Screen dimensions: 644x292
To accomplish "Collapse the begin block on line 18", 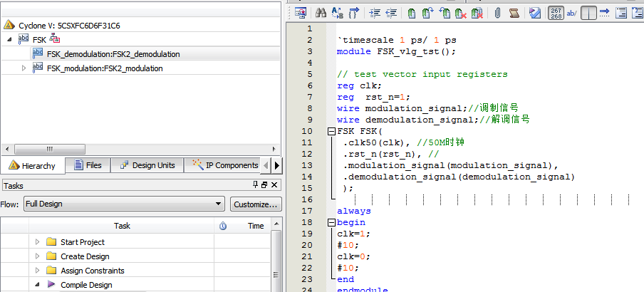I will click(331, 222).
